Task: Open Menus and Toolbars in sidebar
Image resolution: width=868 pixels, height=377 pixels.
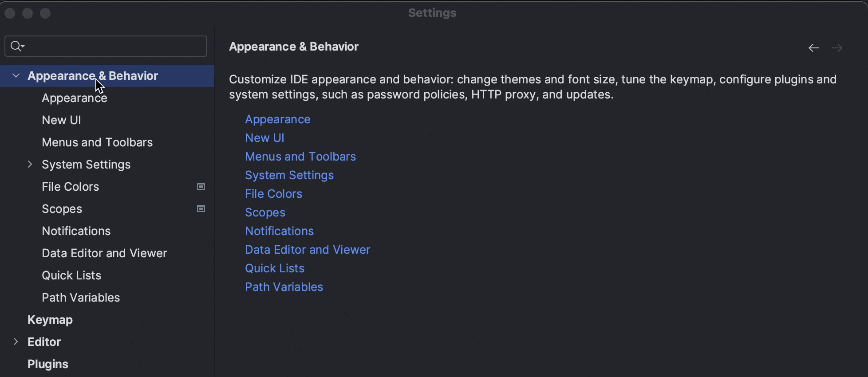Action: 97,142
